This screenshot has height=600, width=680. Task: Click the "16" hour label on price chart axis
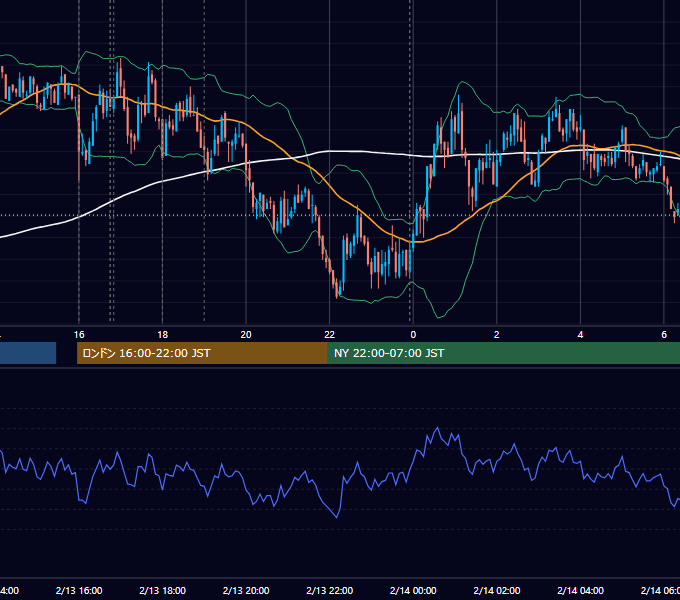79,335
